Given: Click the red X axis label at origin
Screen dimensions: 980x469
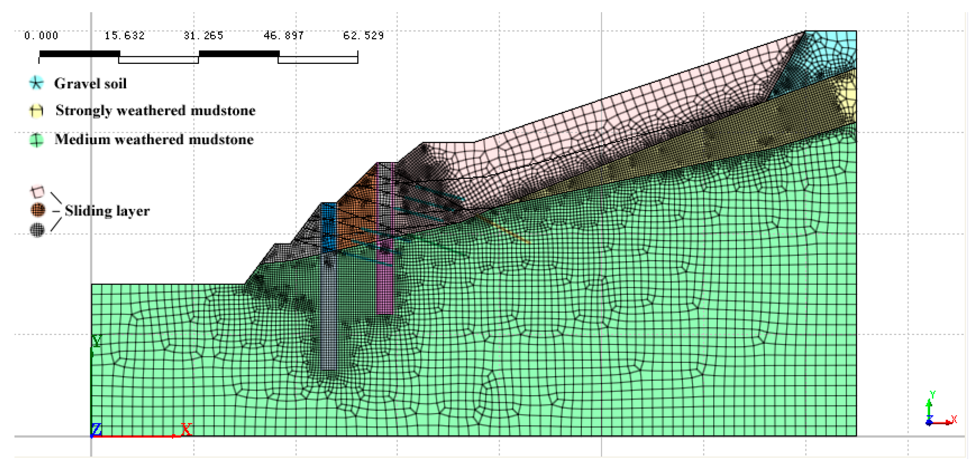Looking at the screenshot, I should (x=186, y=429).
